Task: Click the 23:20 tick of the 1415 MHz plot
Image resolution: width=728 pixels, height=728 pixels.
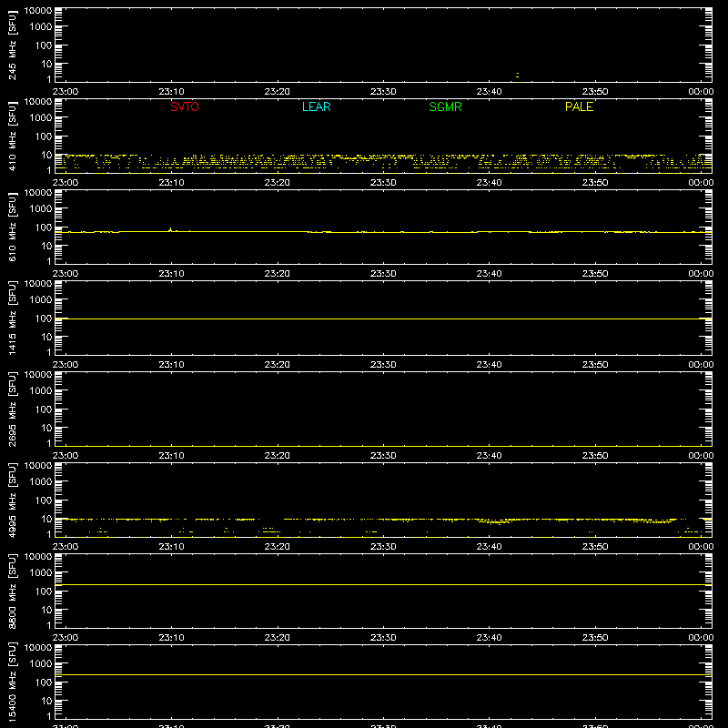Action: coord(278,365)
